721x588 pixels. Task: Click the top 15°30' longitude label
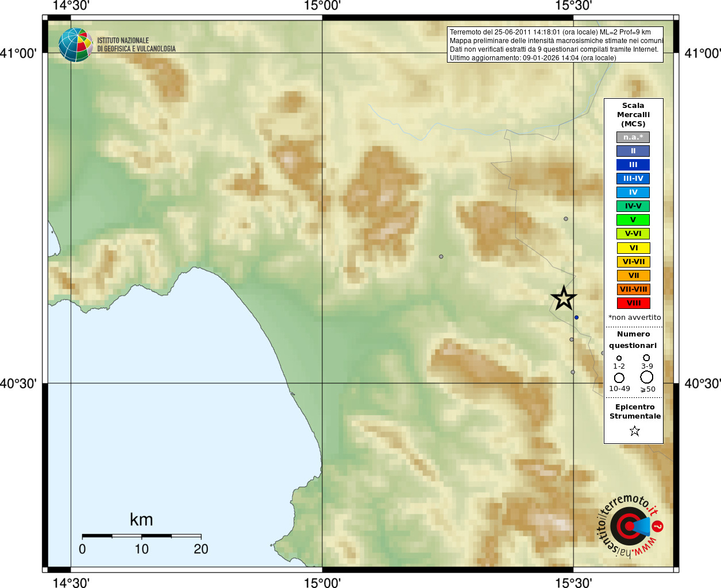pos(573,6)
